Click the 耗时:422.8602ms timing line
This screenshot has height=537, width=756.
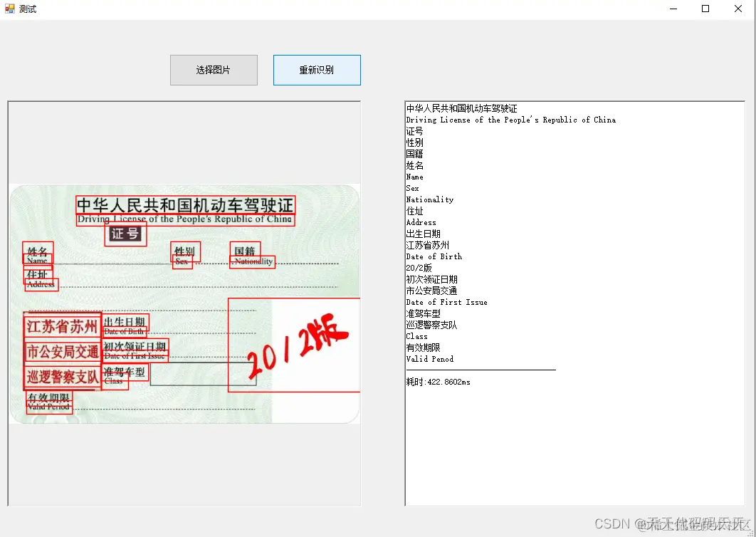point(439,382)
